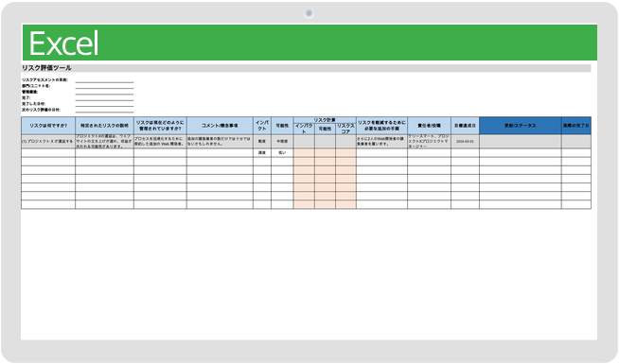This screenshot has height=364, width=619.
Task: Select the 責任者/役職 column header
Action: pos(429,126)
